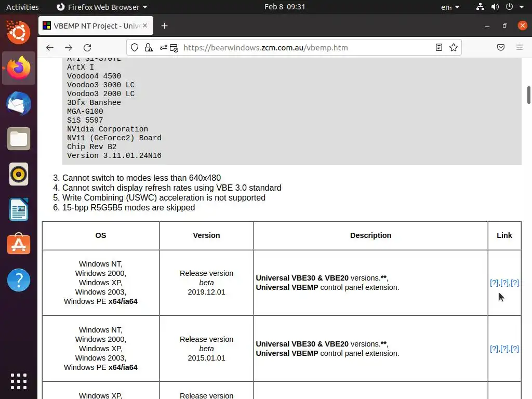Screen dimensions: 532x399
Task: Launch Firefox from the dock
Action: coord(19,68)
